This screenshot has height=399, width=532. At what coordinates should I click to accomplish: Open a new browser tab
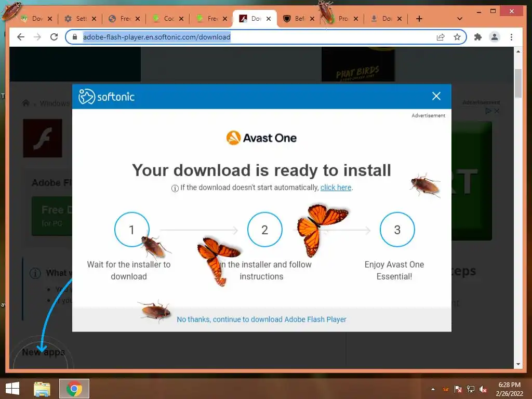(419, 19)
